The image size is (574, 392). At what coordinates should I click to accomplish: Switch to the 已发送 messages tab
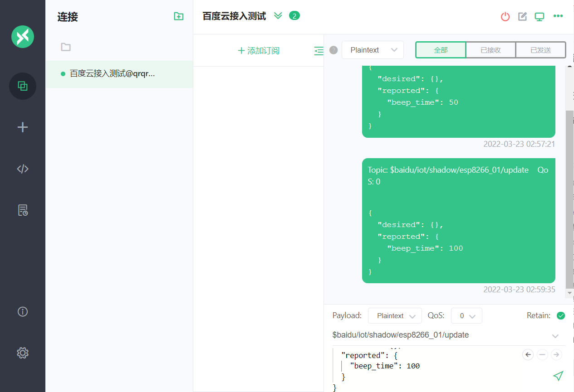[540, 50]
